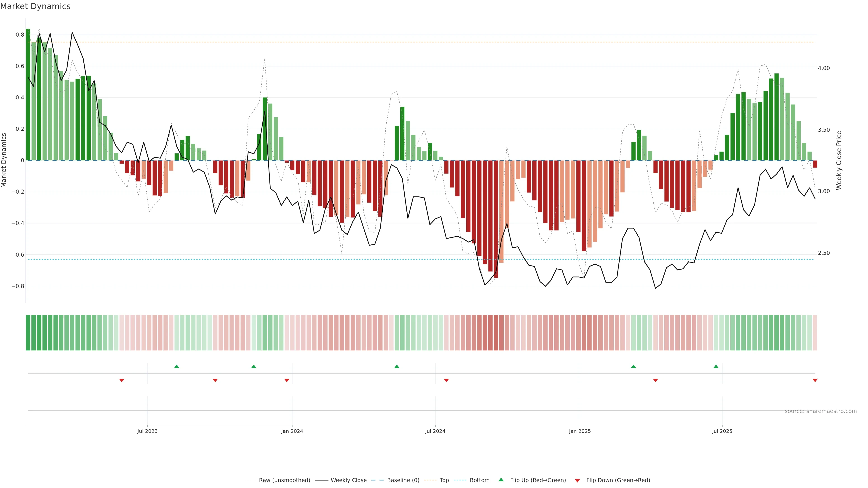Toggle the Top legend item
Screen dimensions: 868x488
click(444, 480)
